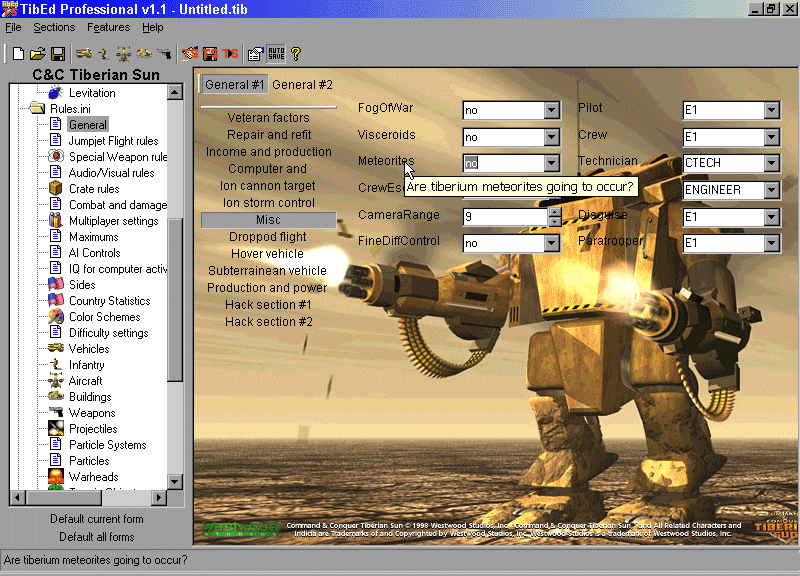This screenshot has height=576, width=800.
Task: Click the yellow question mark help icon
Action: [x=296, y=53]
